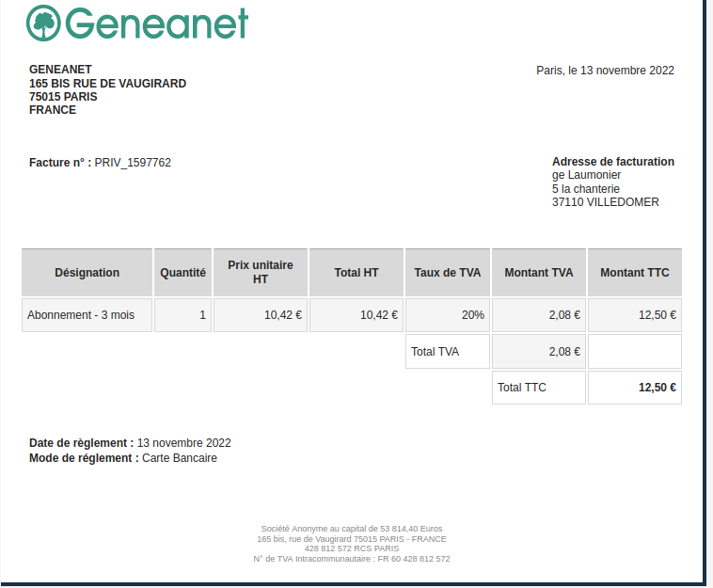The image size is (713, 588).
Task: Click the Montant TTC column header
Action: (635, 273)
